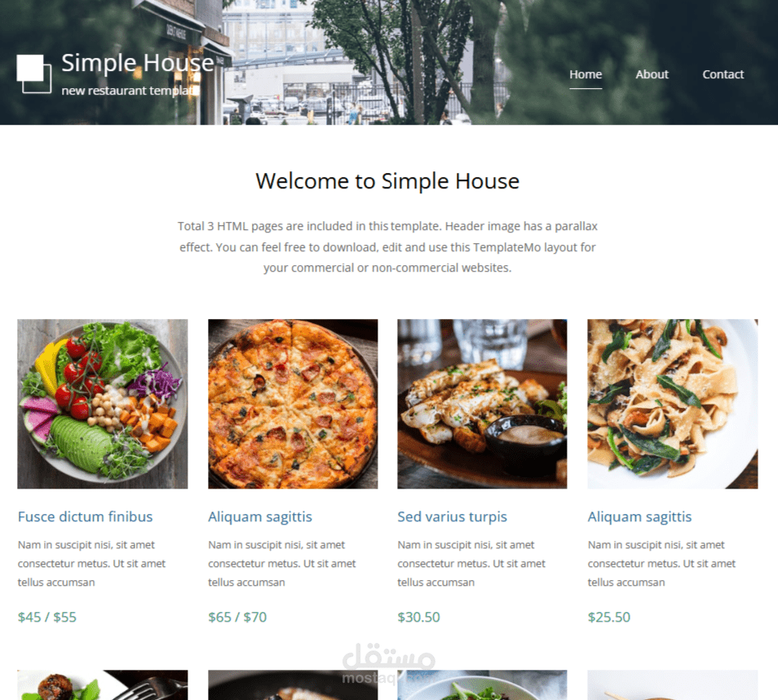
Task: Click the 'Welcome to Simple House' heading
Action: click(387, 181)
